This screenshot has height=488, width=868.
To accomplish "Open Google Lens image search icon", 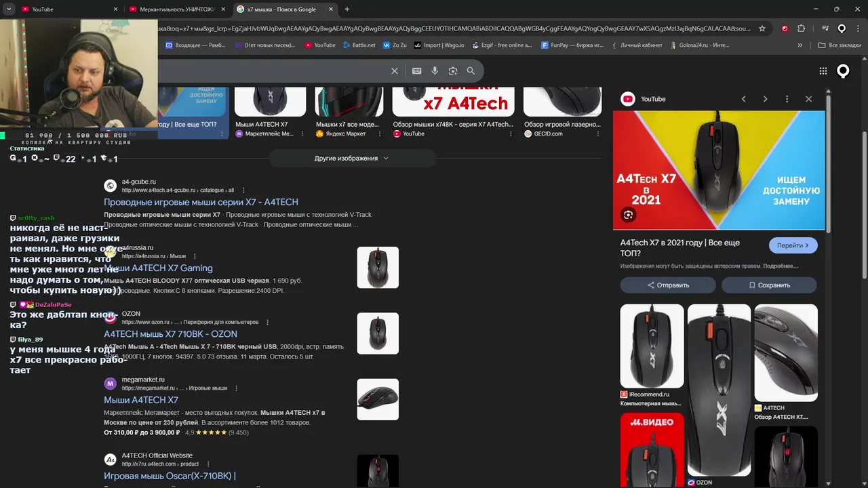I will [452, 70].
